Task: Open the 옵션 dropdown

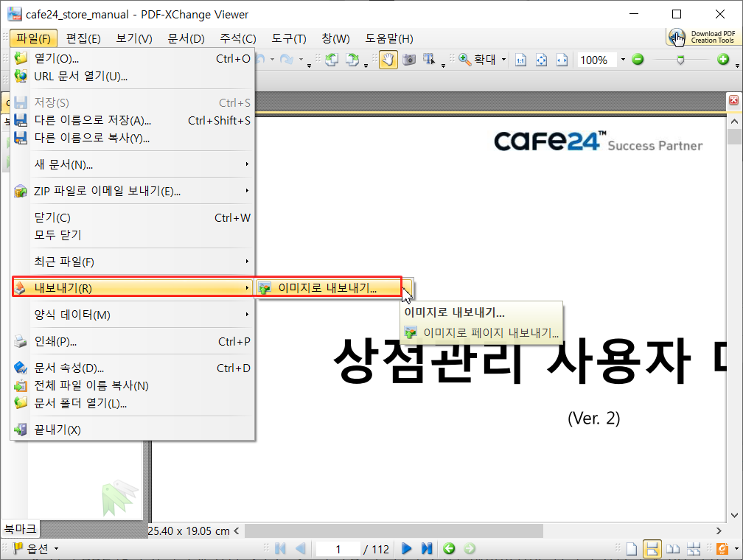Action: click(35, 549)
